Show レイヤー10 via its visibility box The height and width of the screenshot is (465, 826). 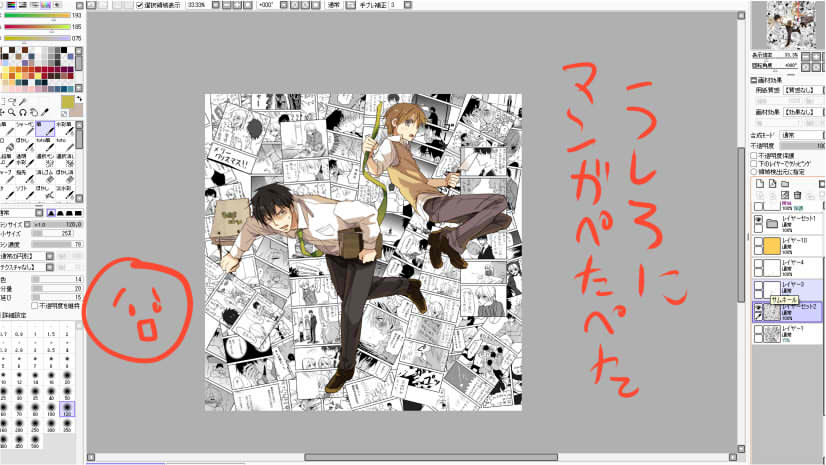pos(758,242)
